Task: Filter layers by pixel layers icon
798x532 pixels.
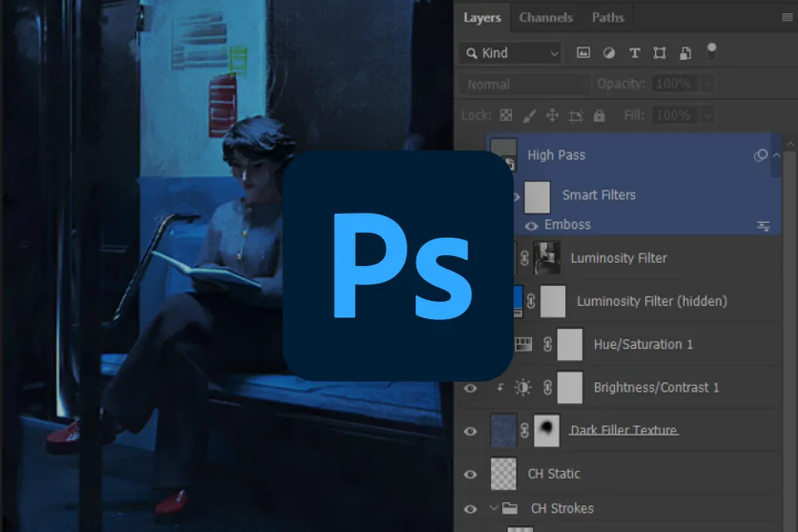Action: pyautogui.click(x=584, y=52)
